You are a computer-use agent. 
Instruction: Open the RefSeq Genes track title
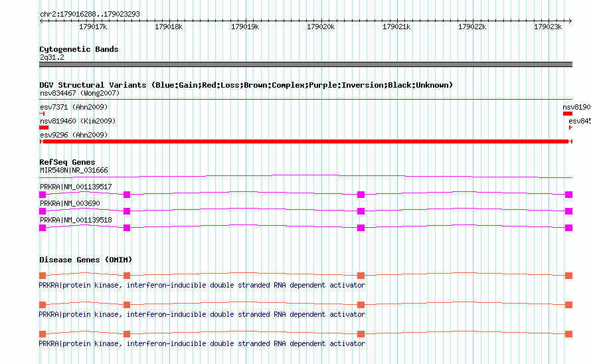click(x=67, y=162)
